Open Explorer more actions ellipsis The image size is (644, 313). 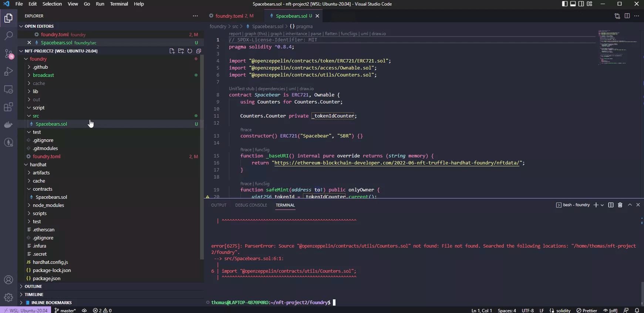(195, 16)
